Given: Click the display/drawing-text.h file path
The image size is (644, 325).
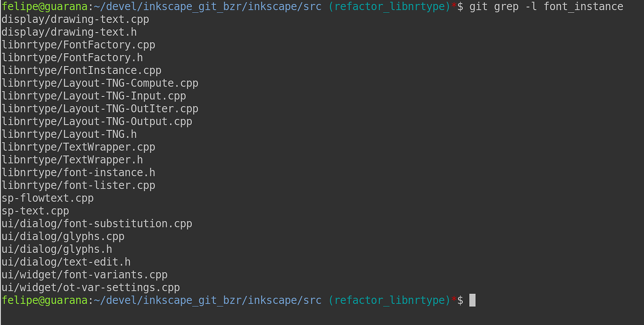Looking at the screenshot, I should [x=69, y=32].
